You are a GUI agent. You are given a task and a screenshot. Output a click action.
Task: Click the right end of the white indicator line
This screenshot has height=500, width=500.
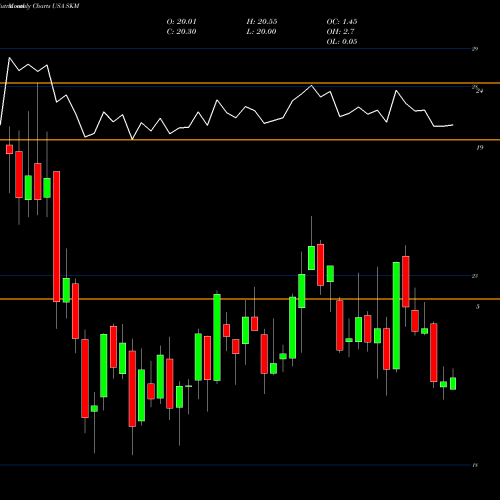tap(452, 125)
